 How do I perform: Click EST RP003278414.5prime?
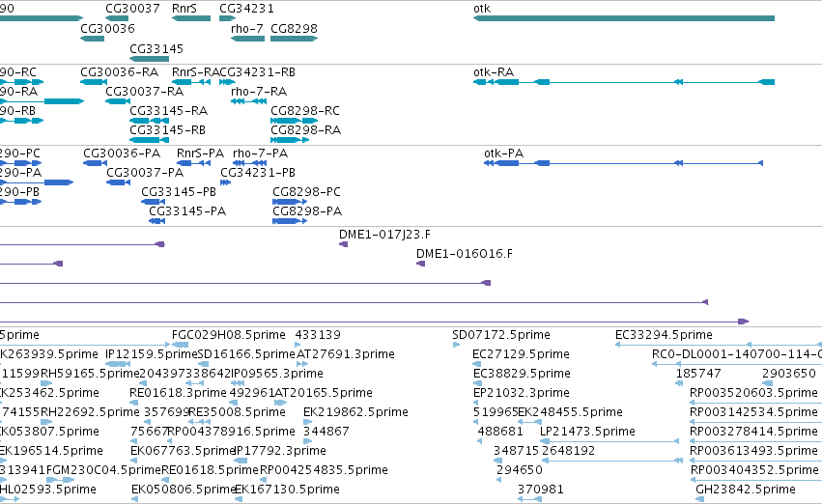tap(753, 432)
